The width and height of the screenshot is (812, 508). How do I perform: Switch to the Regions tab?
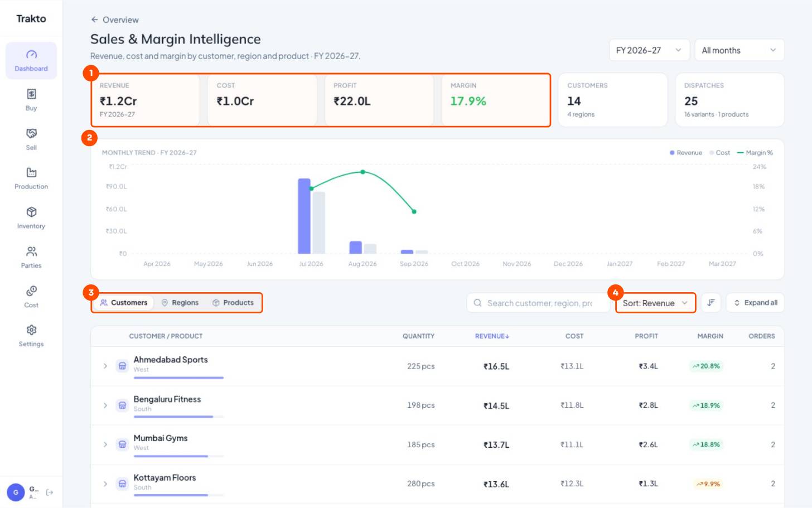(180, 303)
